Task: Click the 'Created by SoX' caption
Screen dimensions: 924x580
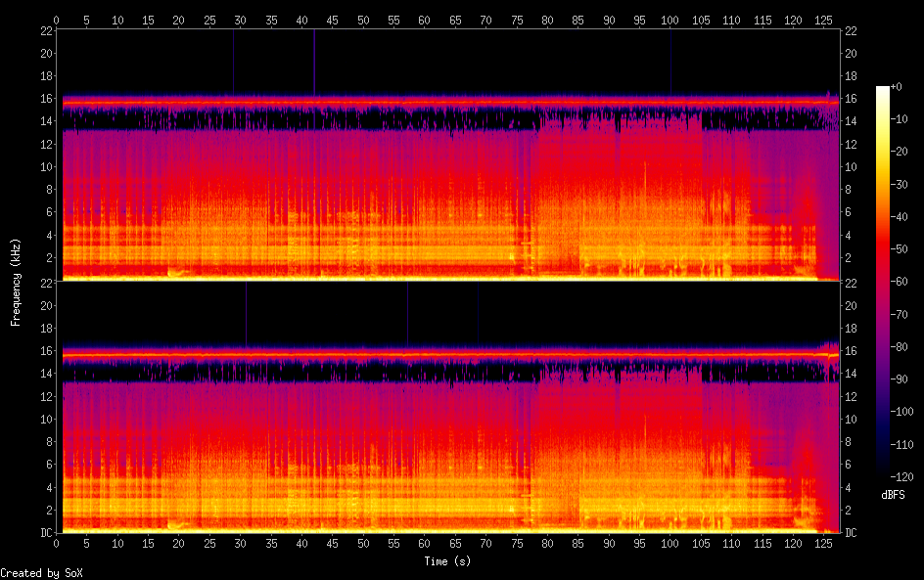Action: pos(41,573)
